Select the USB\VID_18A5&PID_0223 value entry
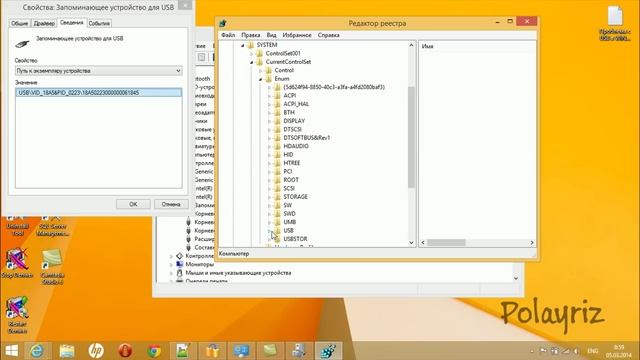Viewport: 640px width, 360px height. click(98, 93)
